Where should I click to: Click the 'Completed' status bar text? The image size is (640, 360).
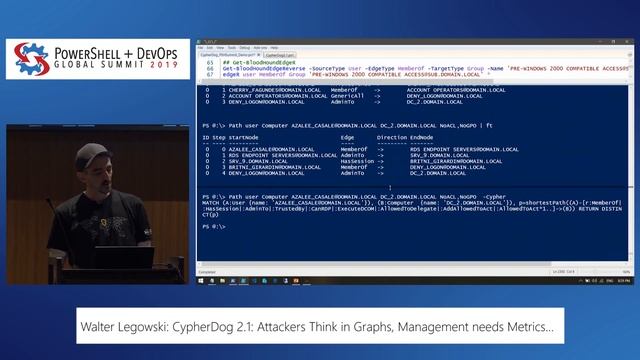207,272
